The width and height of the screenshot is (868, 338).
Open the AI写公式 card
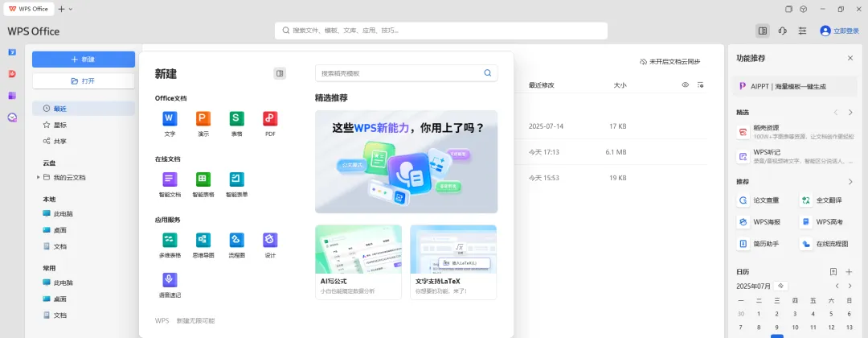(358, 262)
